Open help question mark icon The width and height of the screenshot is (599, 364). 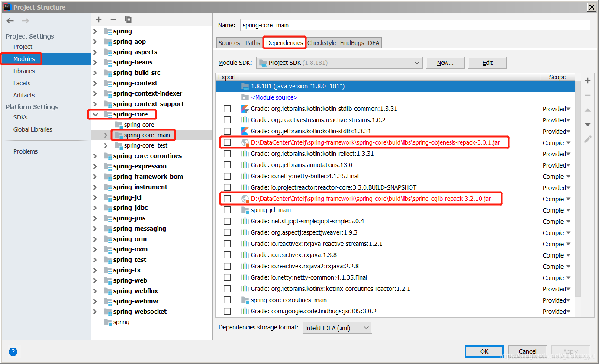(x=13, y=352)
